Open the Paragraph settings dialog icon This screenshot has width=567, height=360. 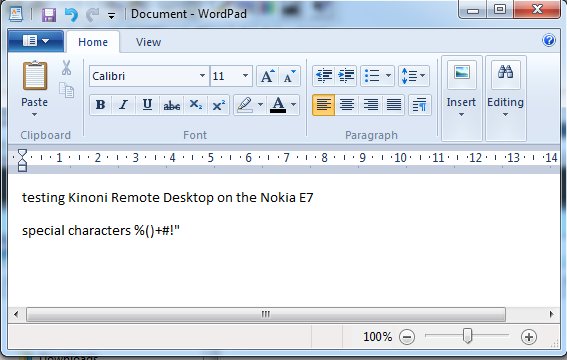tap(420, 105)
